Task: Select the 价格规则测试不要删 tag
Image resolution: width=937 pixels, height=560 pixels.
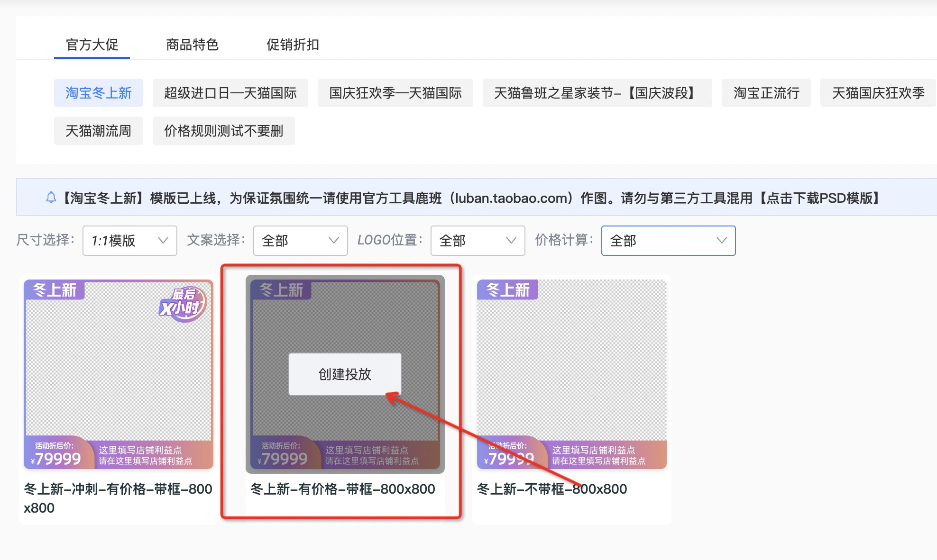Action: 224,131
